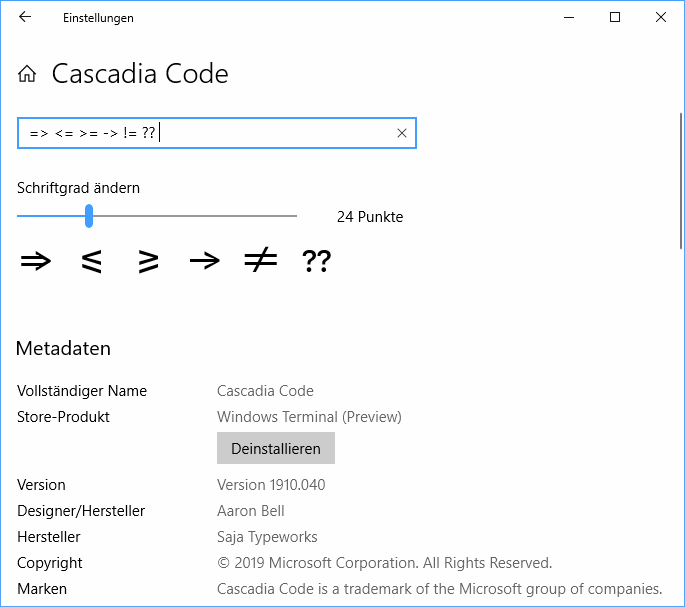Clear the font preview text with X
This screenshot has height=607, width=685.
(402, 133)
